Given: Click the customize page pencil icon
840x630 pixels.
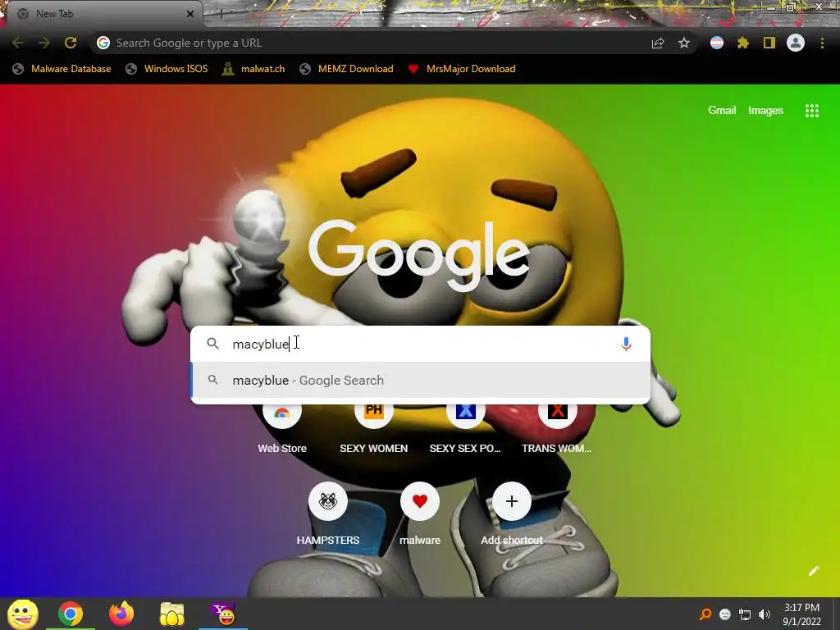Looking at the screenshot, I should tap(813, 571).
